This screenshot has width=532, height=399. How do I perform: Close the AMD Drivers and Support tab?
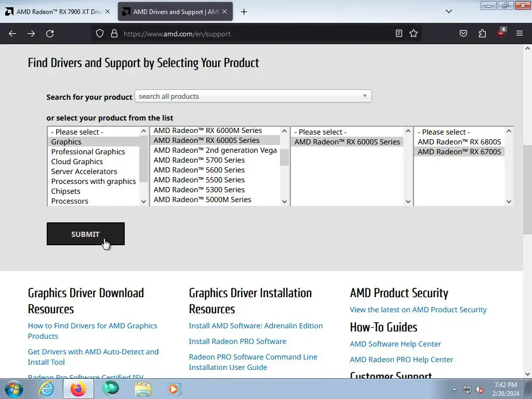point(224,11)
